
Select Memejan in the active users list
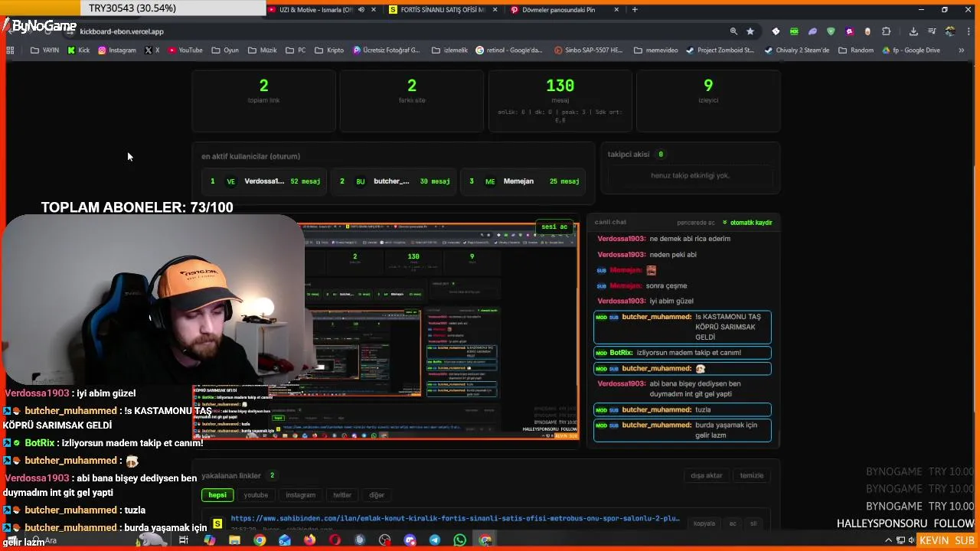[523, 181]
